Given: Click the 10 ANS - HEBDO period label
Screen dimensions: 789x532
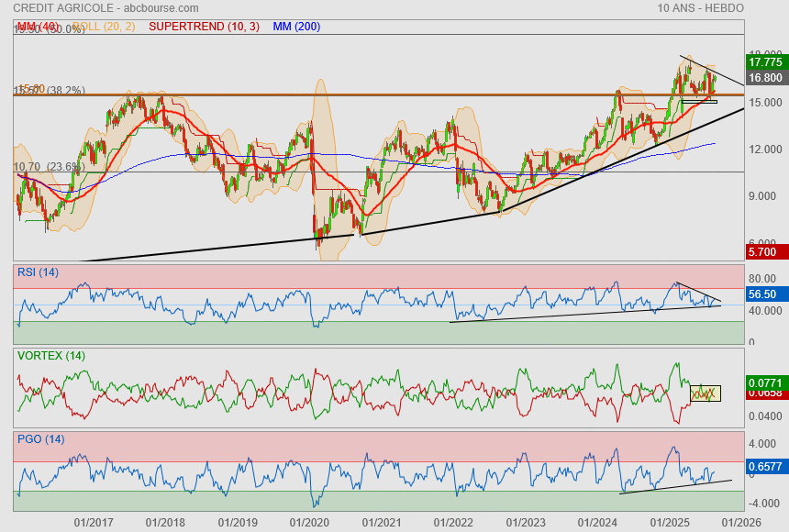Looking at the screenshot, I should 700,8.
